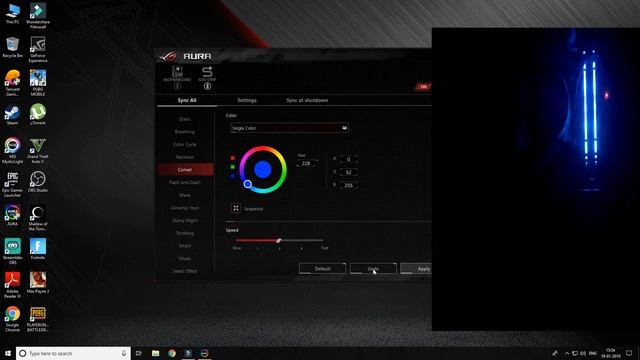Open Max Payne 3 desktop shortcut
The width and height of the screenshot is (640, 360).
(x=38, y=282)
